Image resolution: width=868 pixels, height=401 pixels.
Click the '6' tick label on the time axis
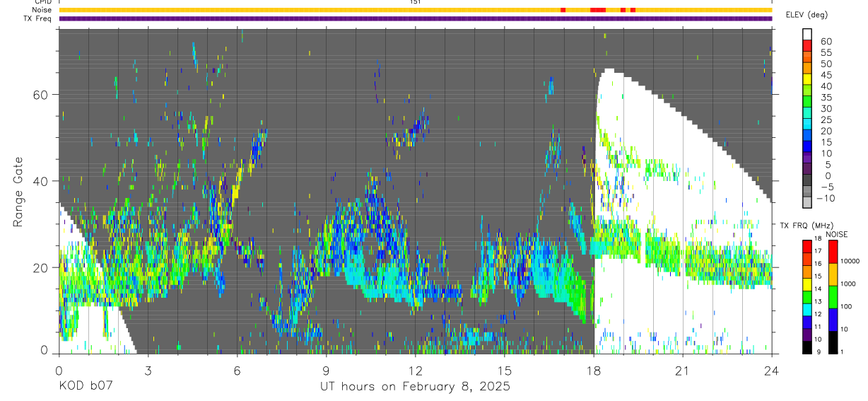pyautogui.click(x=237, y=371)
